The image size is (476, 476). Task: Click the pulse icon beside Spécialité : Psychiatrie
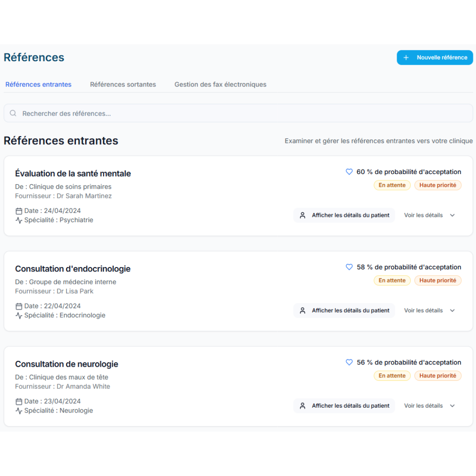pyautogui.click(x=19, y=220)
